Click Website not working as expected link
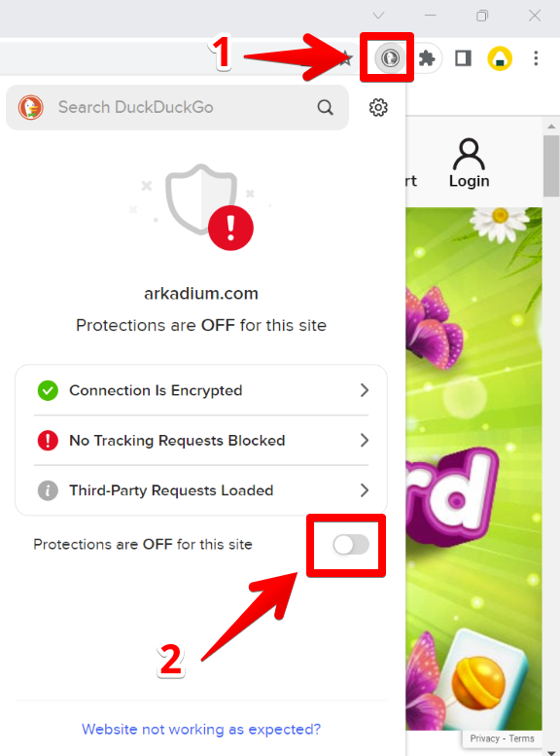The image size is (560, 756). [201, 729]
